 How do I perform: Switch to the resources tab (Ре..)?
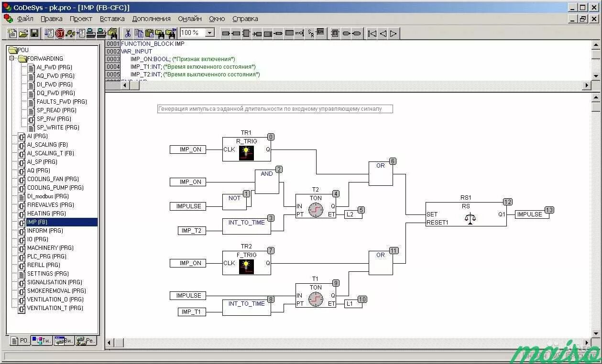[x=86, y=341]
